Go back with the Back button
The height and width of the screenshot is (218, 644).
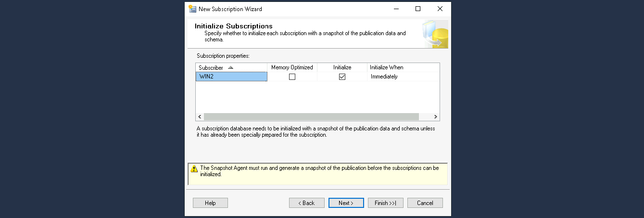306,203
